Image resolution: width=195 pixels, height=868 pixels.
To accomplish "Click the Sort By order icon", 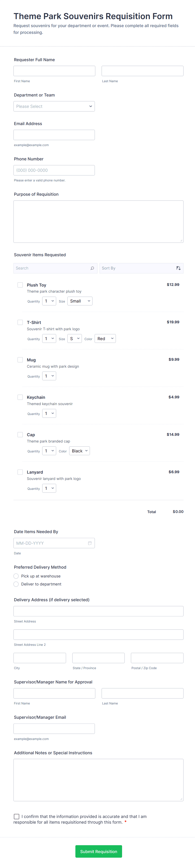I will click(x=178, y=268).
